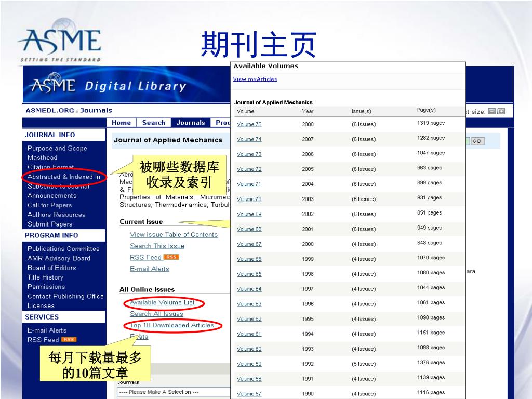
Task: Open Title History
Action: click(46, 277)
